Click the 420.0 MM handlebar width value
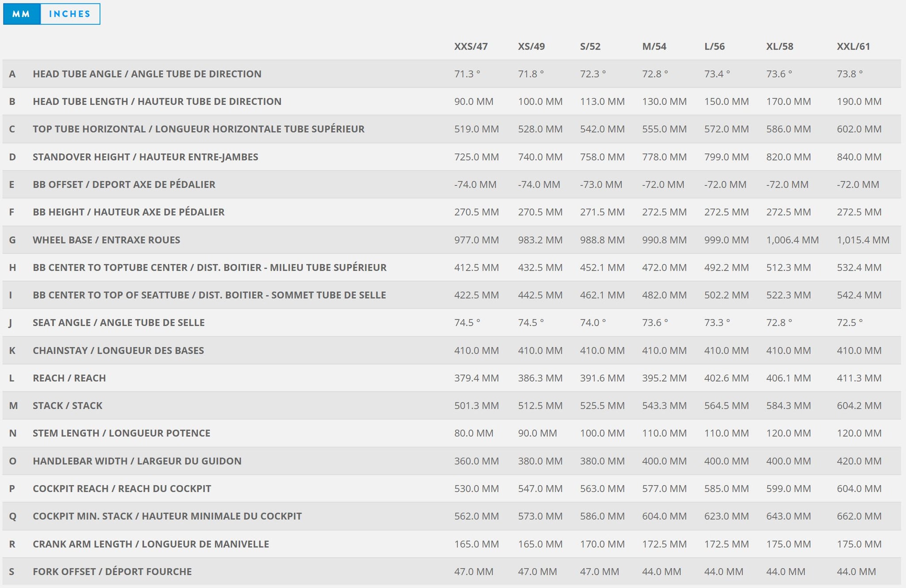906x588 pixels. coord(859,461)
